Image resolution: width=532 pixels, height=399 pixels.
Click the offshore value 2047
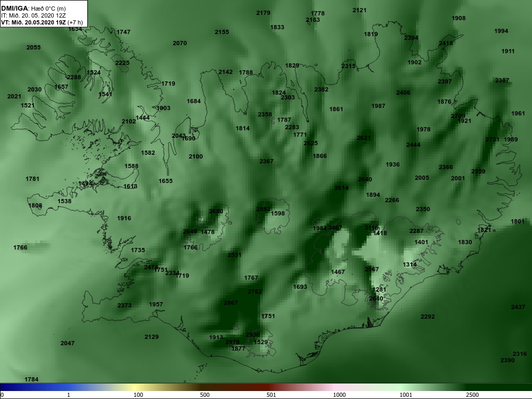click(67, 343)
